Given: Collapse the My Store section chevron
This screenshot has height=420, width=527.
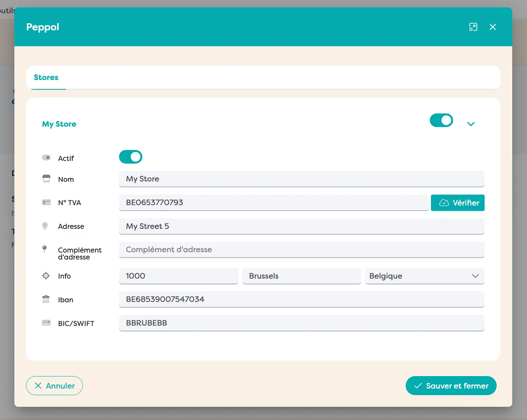Looking at the screenshot, I should [x=471, y=124].
